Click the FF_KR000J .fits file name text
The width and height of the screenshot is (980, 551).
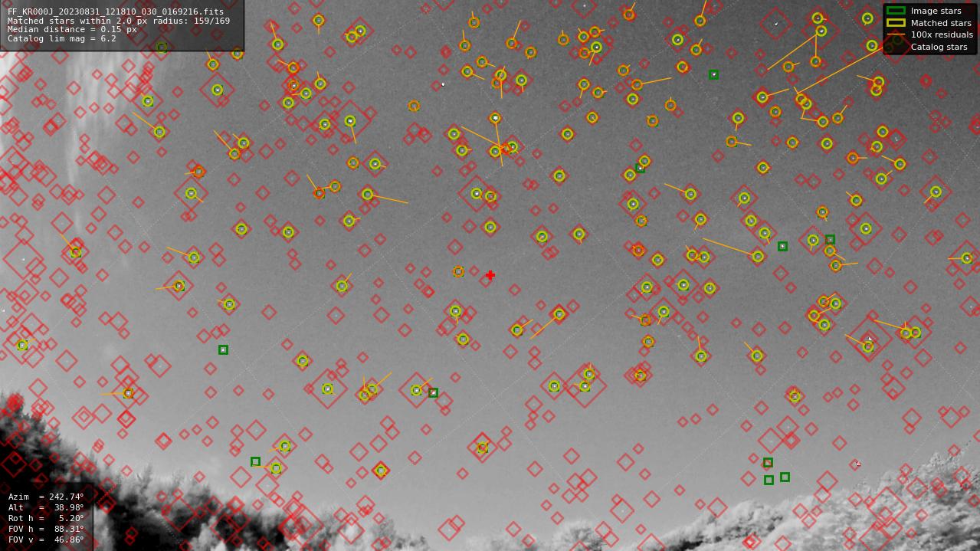(116, 12)
